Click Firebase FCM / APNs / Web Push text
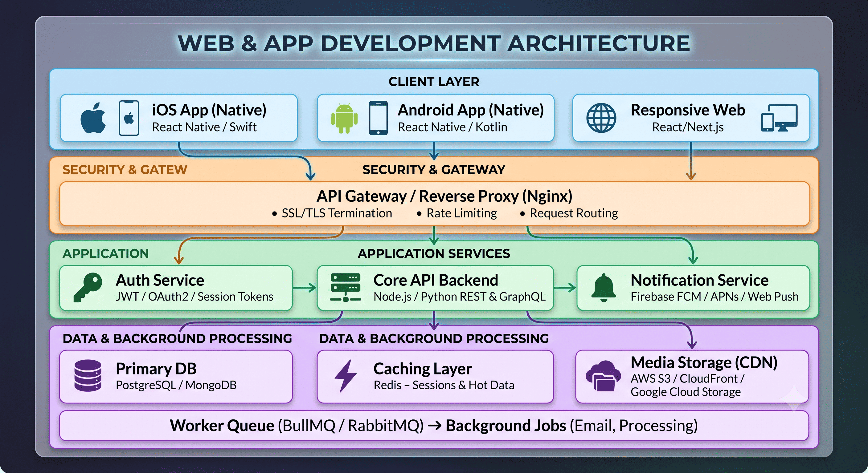This screenshot has height=473, width=868. [x=714, y=297]
